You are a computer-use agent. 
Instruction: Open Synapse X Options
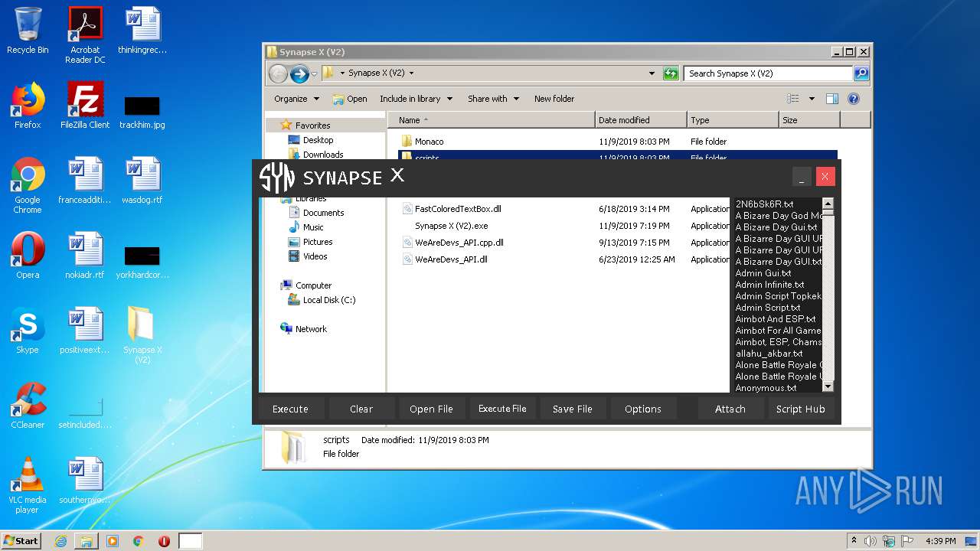(643, 409)
